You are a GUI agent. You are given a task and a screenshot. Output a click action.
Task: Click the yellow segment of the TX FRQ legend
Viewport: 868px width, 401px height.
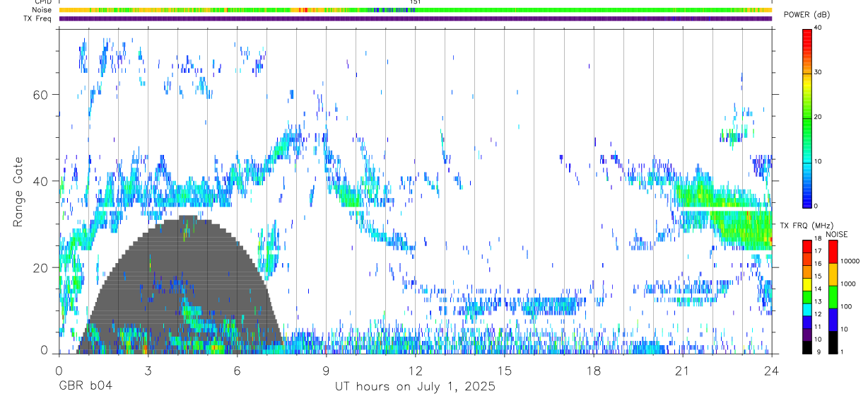(x=807, y=284)
